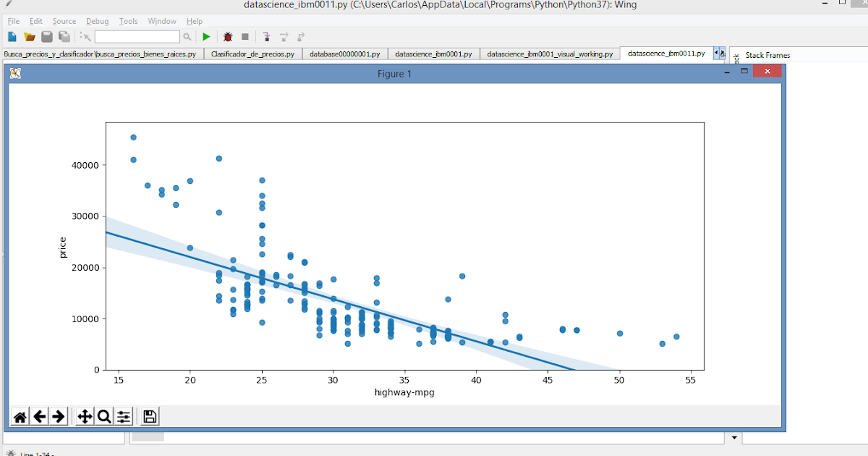Open the dropdown arrow below the figure window
The image size is (868, 456).
(733, 437)
